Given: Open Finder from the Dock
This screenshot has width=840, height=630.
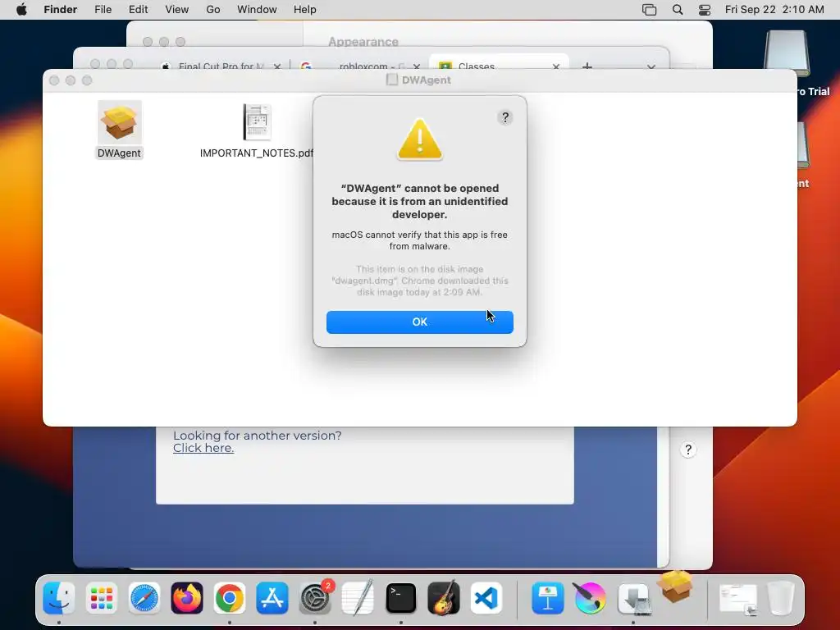Looking at the screenshot, I should coord(59,598).
